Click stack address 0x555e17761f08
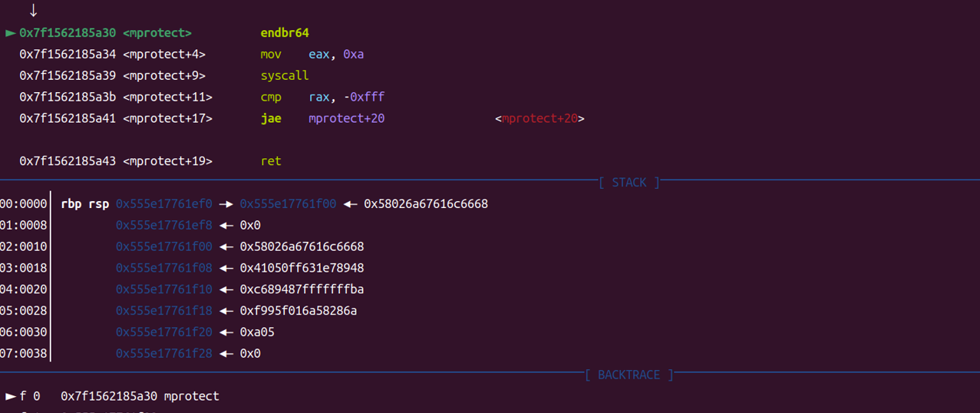This screenshot has width=980, height=413. pos(164,268)
